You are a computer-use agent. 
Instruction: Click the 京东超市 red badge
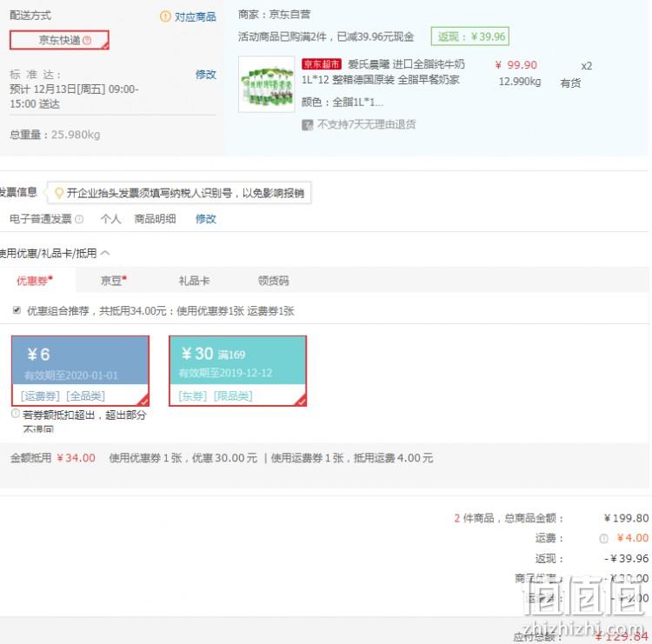(x=322, y=64)
